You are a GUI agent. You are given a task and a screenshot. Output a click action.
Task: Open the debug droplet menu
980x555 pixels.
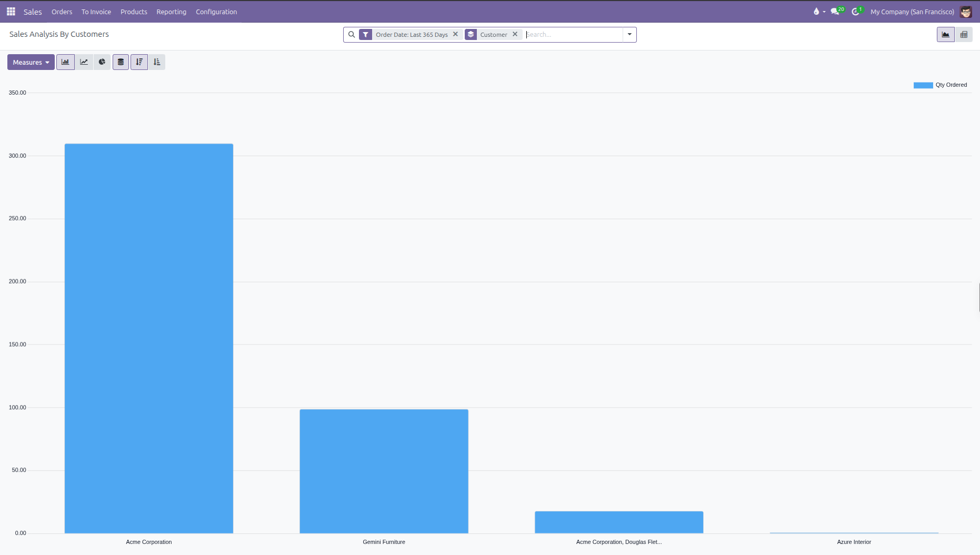pos(818,12)
